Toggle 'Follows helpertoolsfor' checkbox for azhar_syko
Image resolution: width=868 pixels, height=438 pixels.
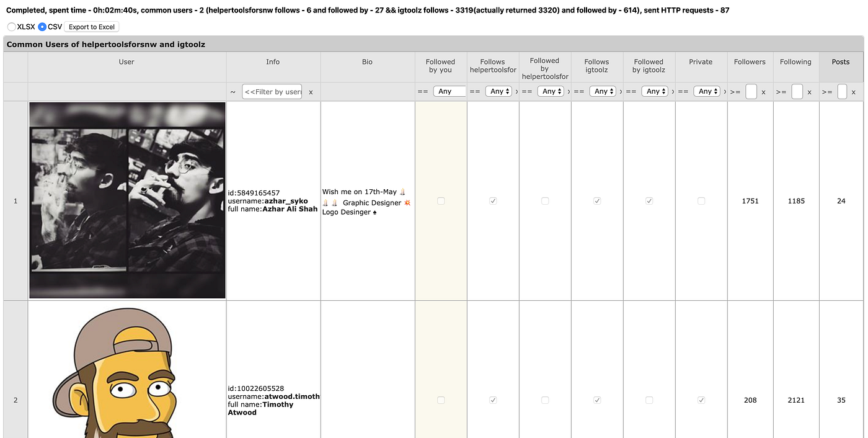(493, 201)
